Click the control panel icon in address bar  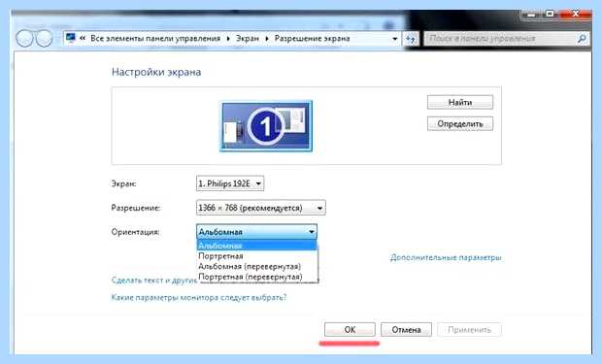[71, 38]
